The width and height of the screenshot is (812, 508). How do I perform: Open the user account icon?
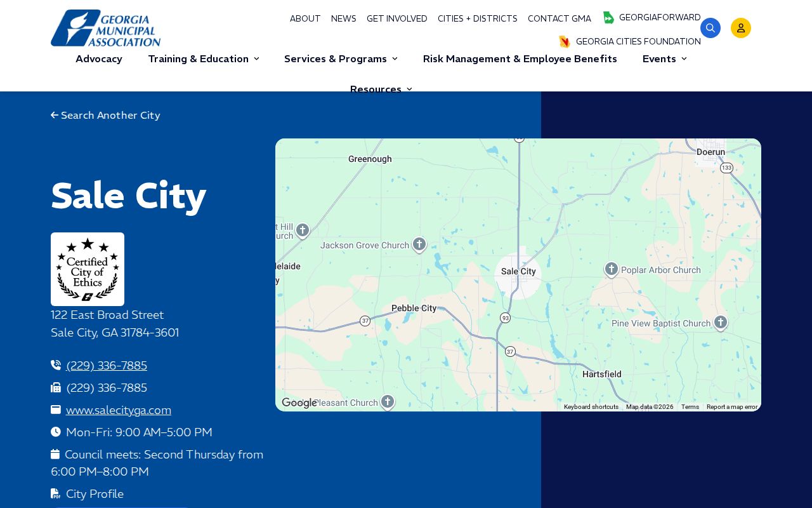(741, 28)
